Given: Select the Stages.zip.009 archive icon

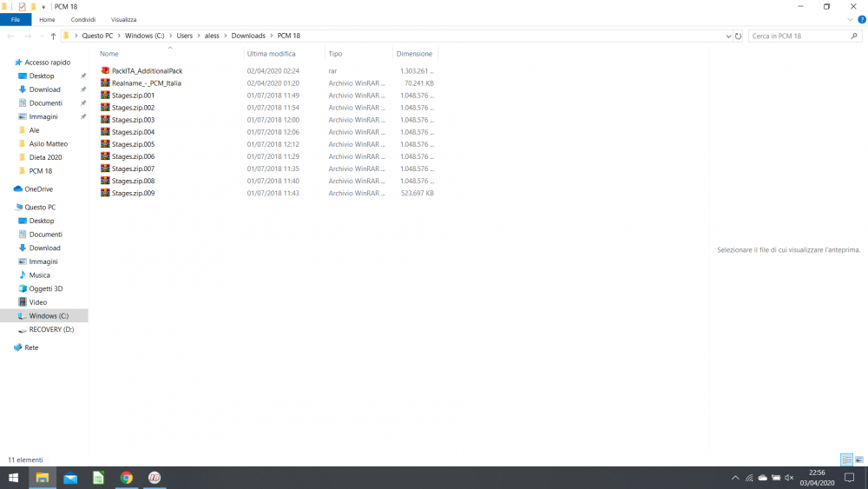Looking at the screenshot, I should click(105, 193).
